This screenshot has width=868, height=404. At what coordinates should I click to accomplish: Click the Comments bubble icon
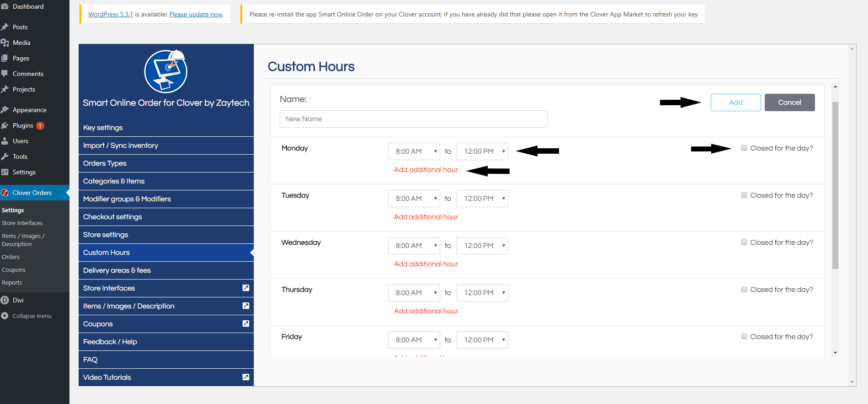click(x=5, y=74)
